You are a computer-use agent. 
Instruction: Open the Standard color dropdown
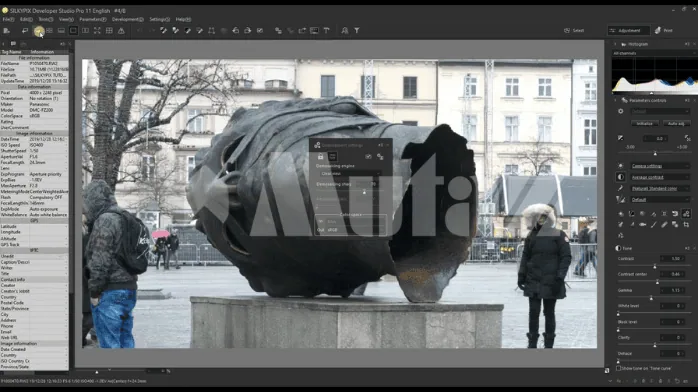660,189
